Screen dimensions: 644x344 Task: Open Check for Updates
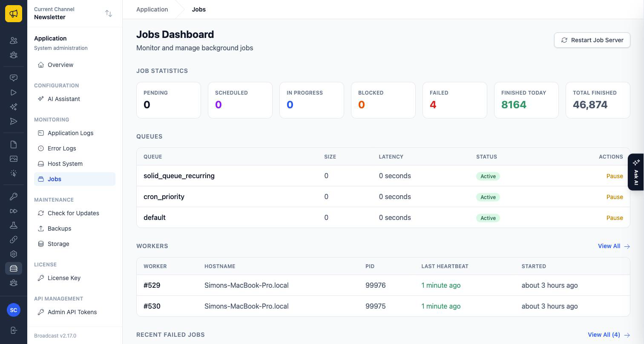coord(75,213)
